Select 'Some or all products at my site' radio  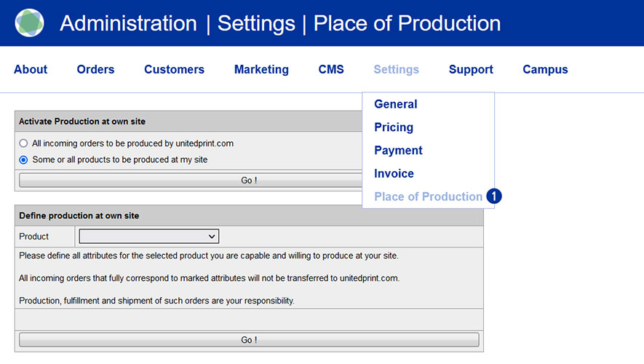24,159
